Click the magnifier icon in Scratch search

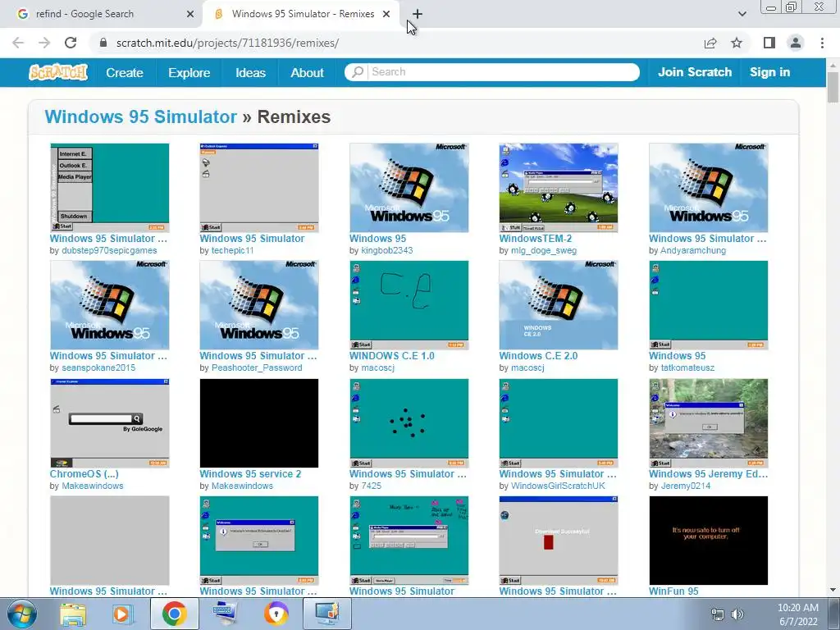click(x=358, y=72)
